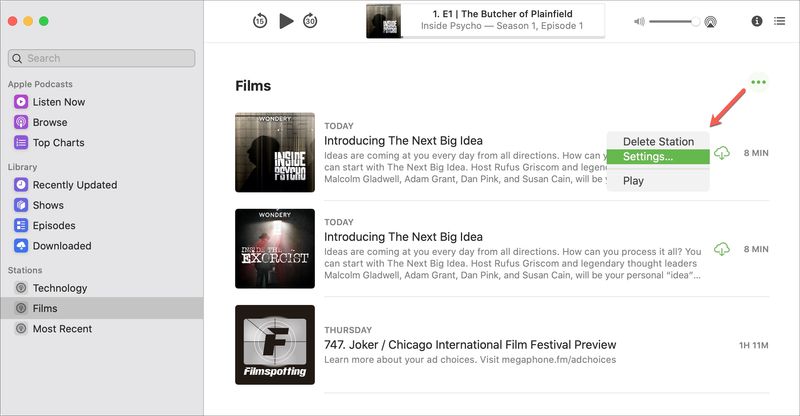Open Shows in Library

pyautogui.click(x=39, y=205)
